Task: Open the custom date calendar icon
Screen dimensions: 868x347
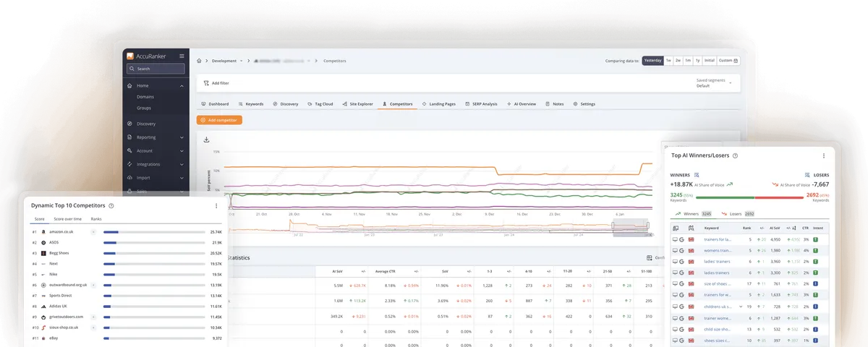Action: (736, 61)
